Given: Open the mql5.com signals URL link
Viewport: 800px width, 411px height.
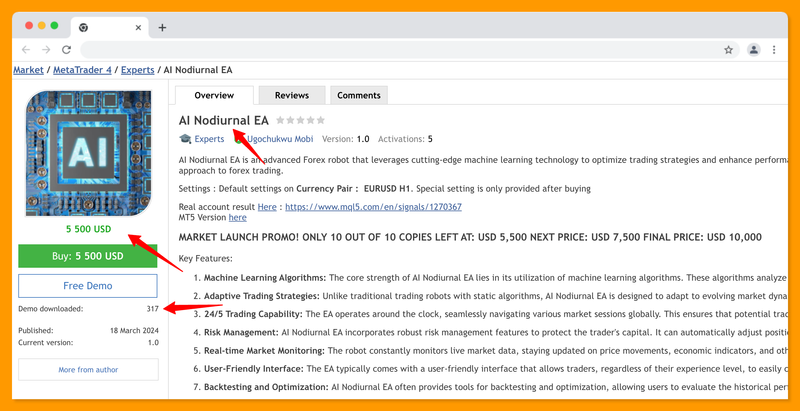Looking at the screenshot, I should [373, 207].
